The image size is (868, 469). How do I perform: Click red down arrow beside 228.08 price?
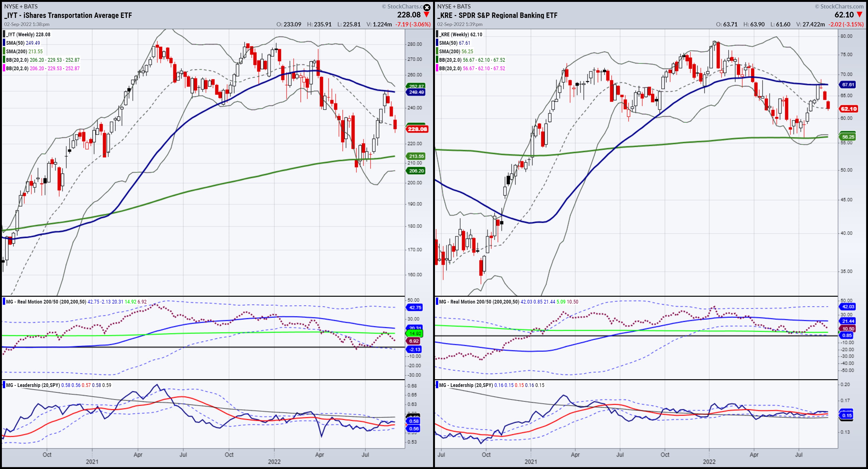pos(427,15)
